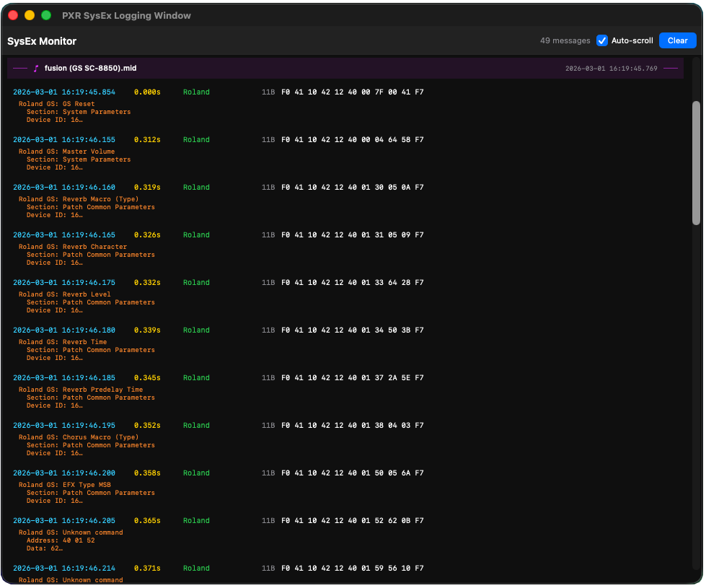Viewport: 706px width, 588px height.
Task: Click the vertical scrollbar thumb
Action: [696, 162]
